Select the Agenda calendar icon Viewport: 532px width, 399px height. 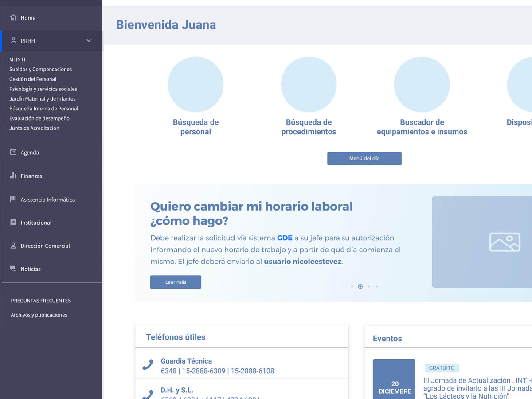[x=12, y=152]
